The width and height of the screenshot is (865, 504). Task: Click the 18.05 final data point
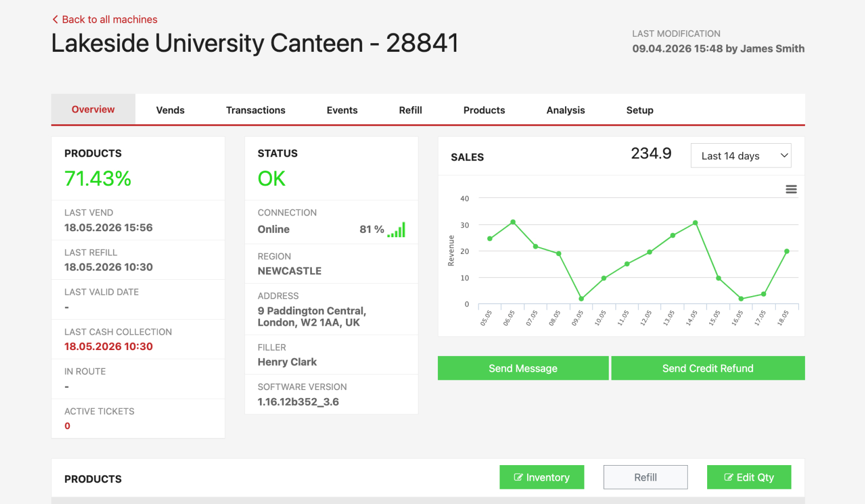click(787, 251)
